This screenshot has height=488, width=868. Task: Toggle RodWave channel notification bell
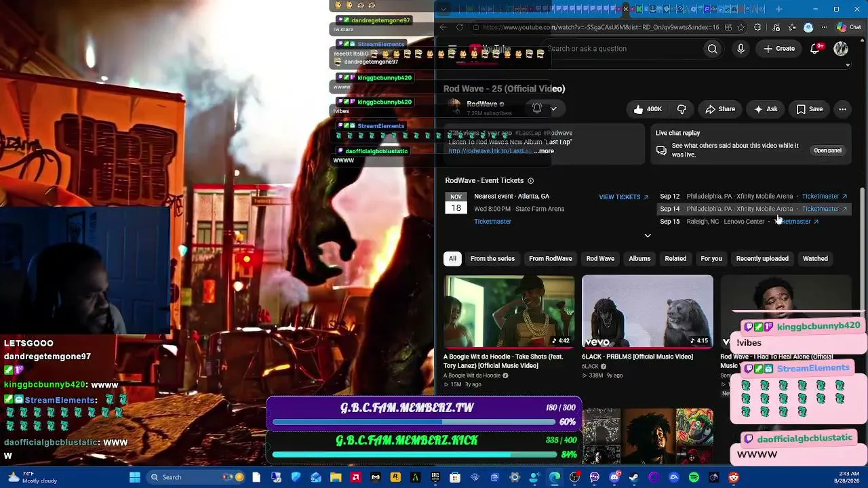(537, 108)
